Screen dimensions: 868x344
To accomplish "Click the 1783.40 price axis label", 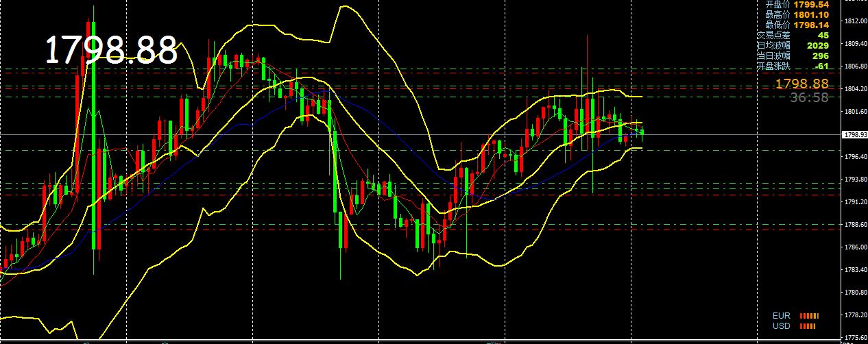I will click(857, 270).
